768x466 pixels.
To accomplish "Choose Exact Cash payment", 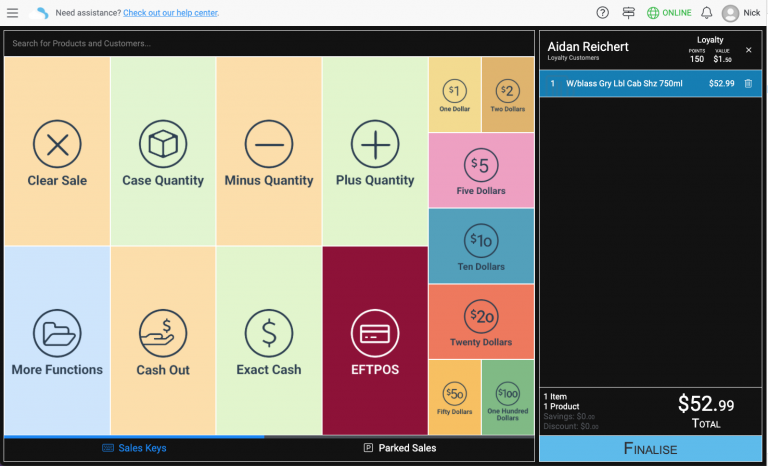I will point(268,341).
